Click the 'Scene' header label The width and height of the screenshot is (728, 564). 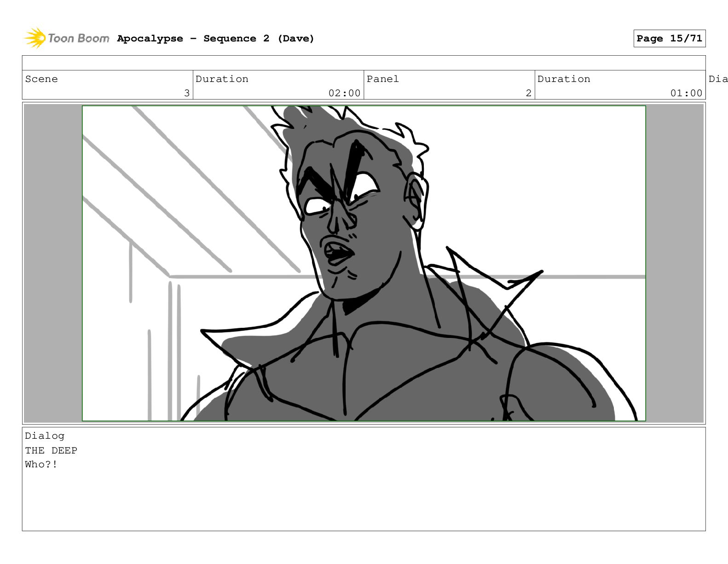[41, 79]
